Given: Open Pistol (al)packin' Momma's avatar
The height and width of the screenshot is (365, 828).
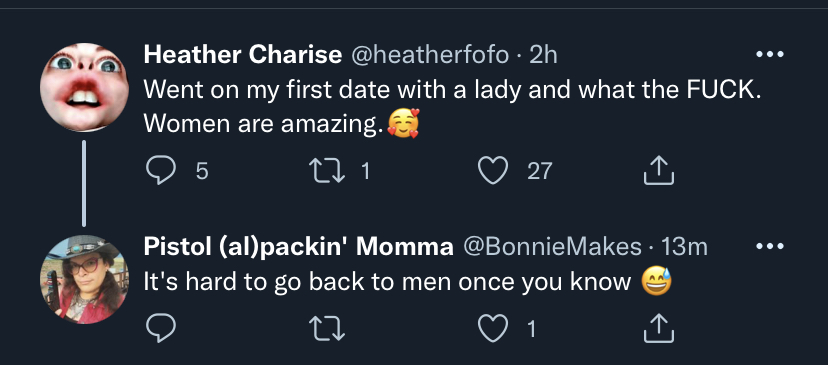Looking at the screenshot, I should click(84, 279).
